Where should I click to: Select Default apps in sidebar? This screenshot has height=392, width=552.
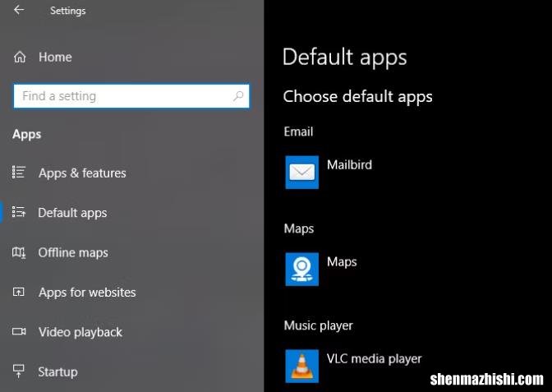click(x=72, y=213)
